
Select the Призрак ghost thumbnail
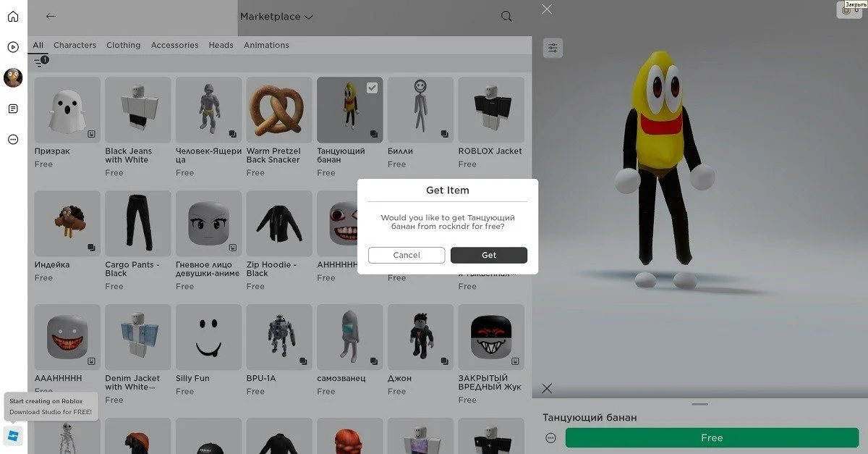click(67, 110)
